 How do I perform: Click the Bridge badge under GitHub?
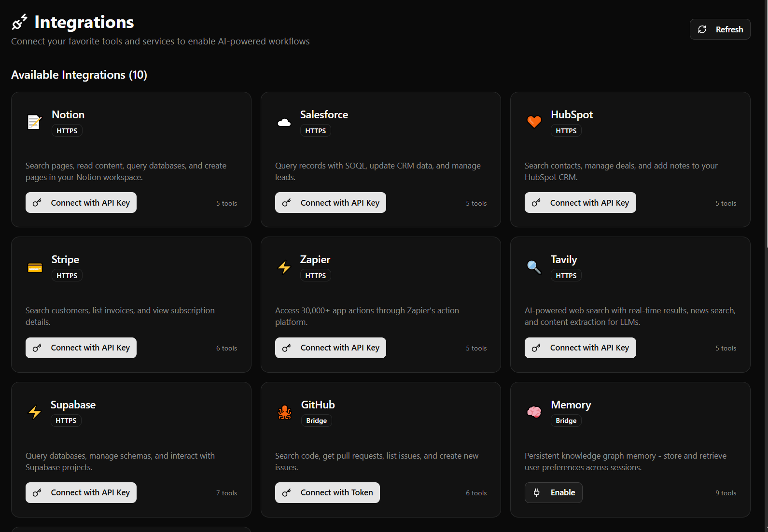[x=317, y=420]
